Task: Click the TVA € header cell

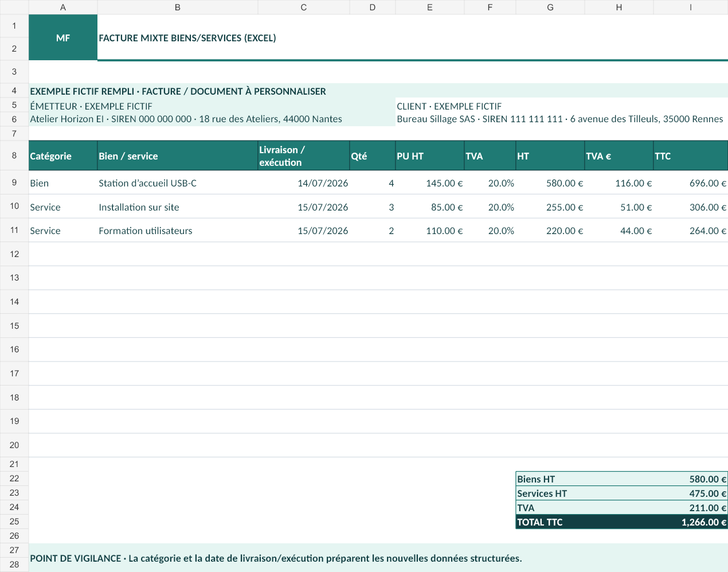Action: click(x=619, y=155)
